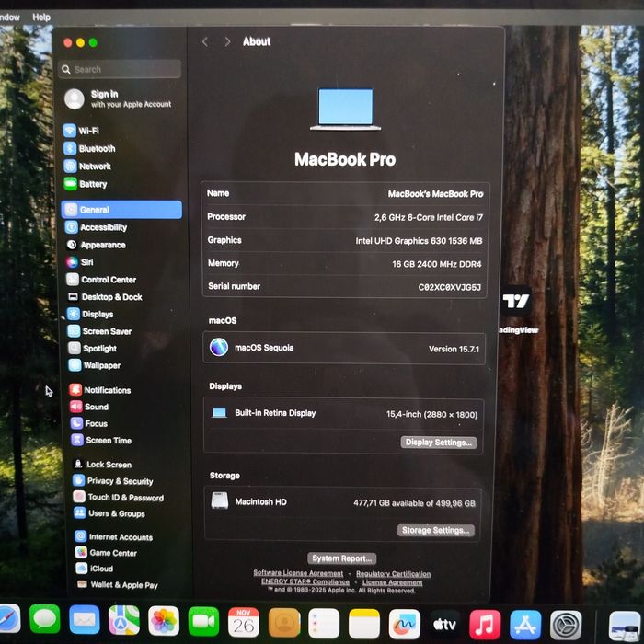Open Bluetooth settings in sidebar
This screenshot has height=644, width=644.
tap(89, 148)
